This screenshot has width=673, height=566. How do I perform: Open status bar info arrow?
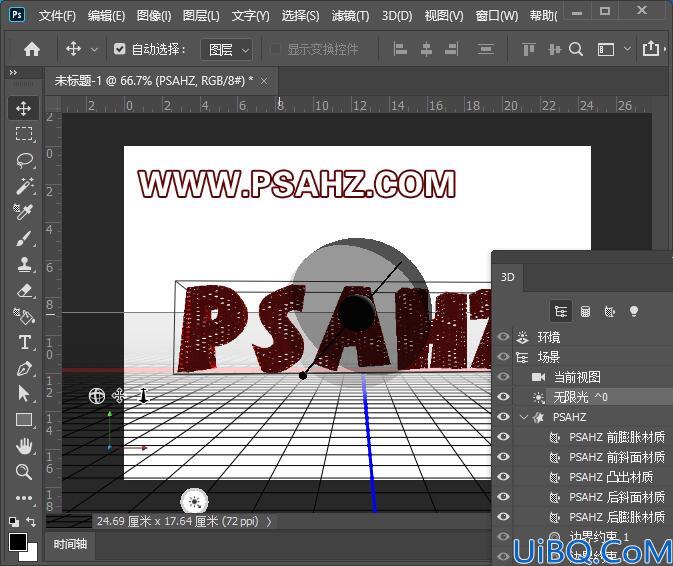pyautogui.click(x=269, y=521)
